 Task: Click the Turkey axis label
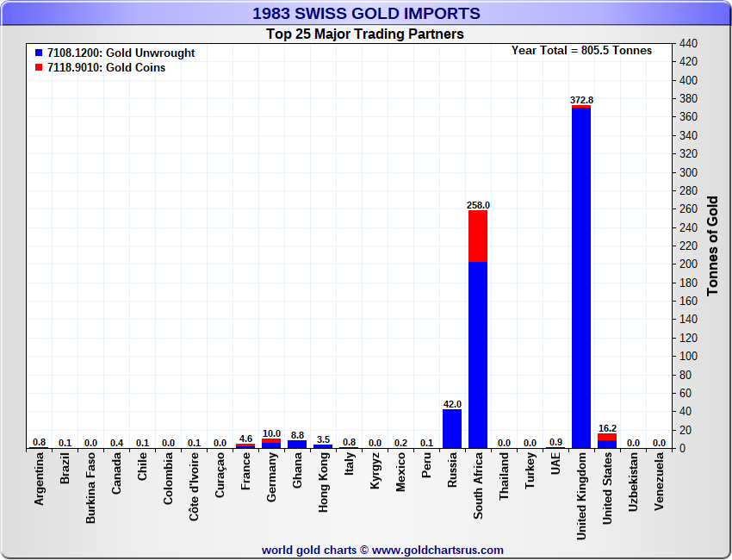coord(530,470)
